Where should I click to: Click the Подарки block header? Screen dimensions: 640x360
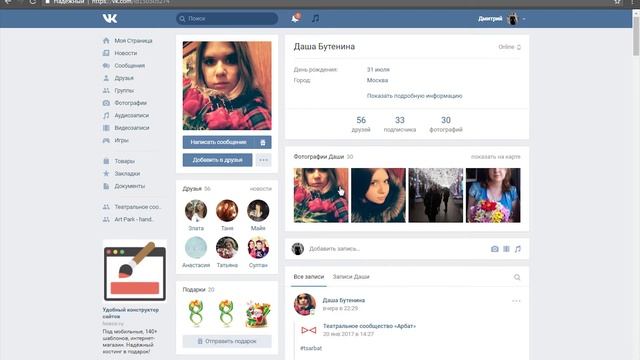click(x=198, y=289)
